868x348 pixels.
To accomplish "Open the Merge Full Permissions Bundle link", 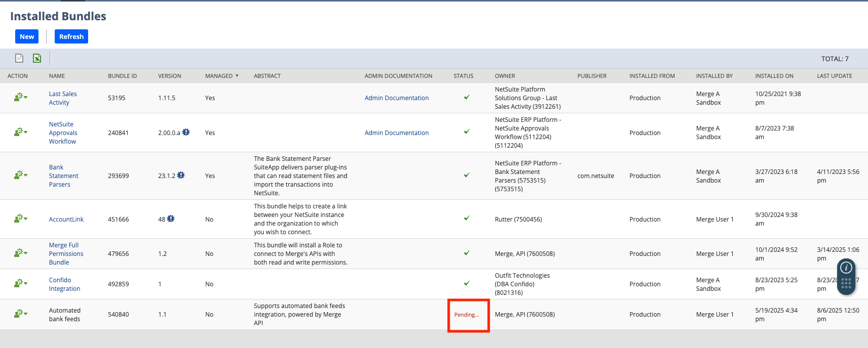I will [66, 253].
